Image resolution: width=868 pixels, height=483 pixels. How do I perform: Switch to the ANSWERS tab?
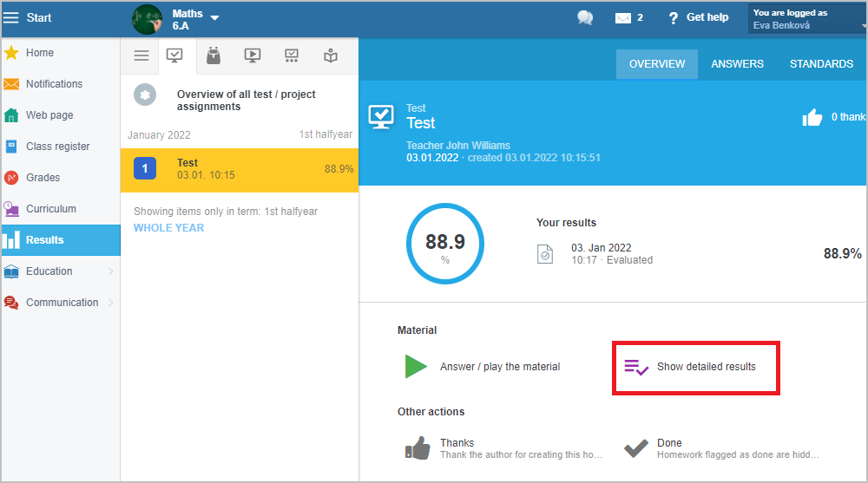[x=737, y=64]
